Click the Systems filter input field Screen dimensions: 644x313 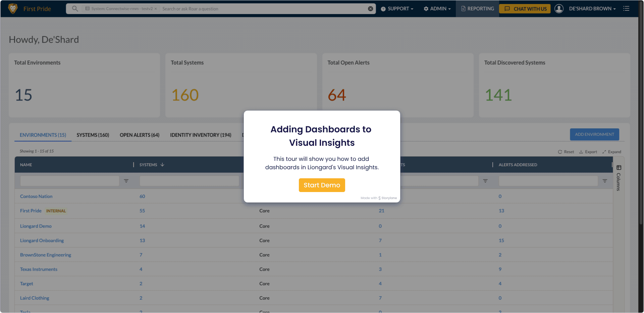[x=190, y=181]
